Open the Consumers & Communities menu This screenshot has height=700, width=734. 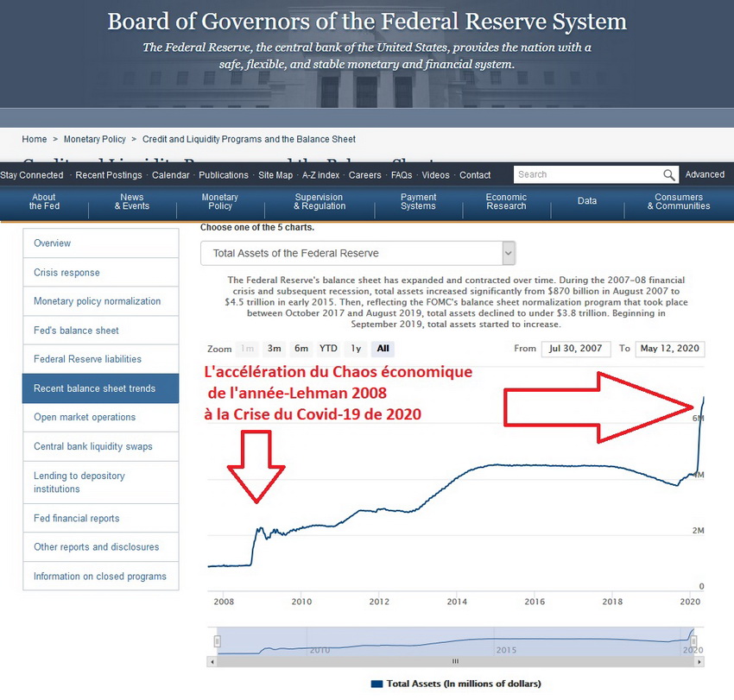click(x=679, y=202)
